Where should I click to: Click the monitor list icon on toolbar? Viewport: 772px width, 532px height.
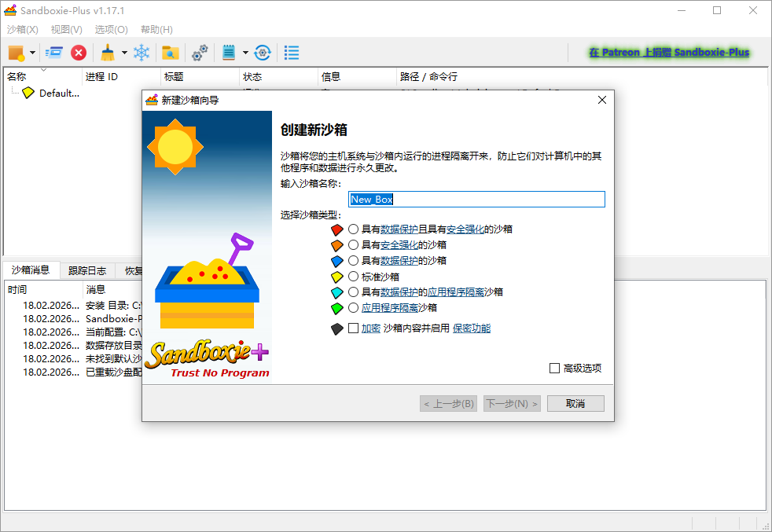coord(292,53)
